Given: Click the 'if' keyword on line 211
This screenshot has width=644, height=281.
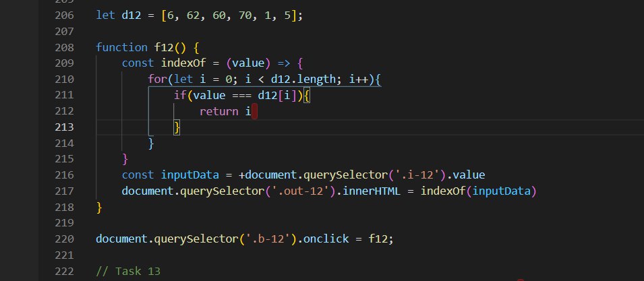Looking at the screenshot, I should click(180, 96).
